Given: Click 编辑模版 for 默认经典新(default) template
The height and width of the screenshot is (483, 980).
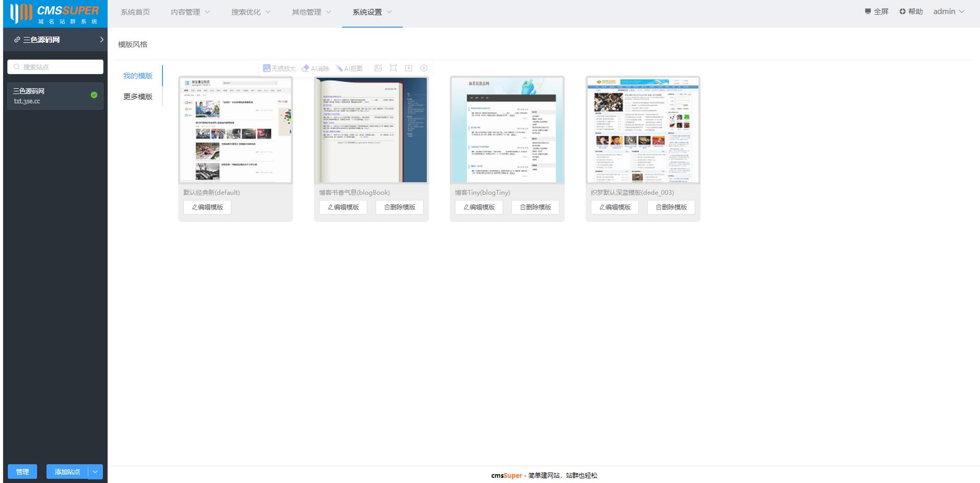Looking at the screenshot, I should [207, 207].
